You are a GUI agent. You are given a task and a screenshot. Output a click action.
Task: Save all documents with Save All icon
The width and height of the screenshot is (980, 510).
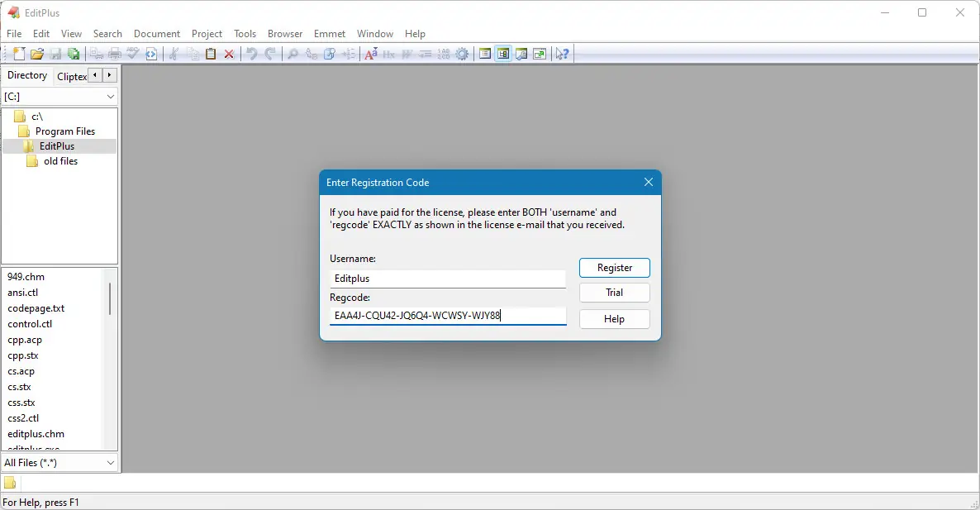[x=74, y=54]
